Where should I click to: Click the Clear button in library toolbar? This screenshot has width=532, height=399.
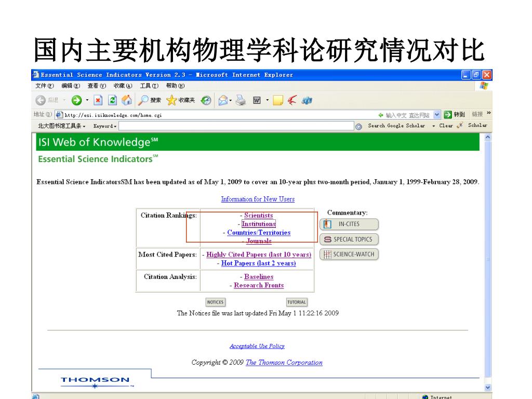tap(446, 126)
